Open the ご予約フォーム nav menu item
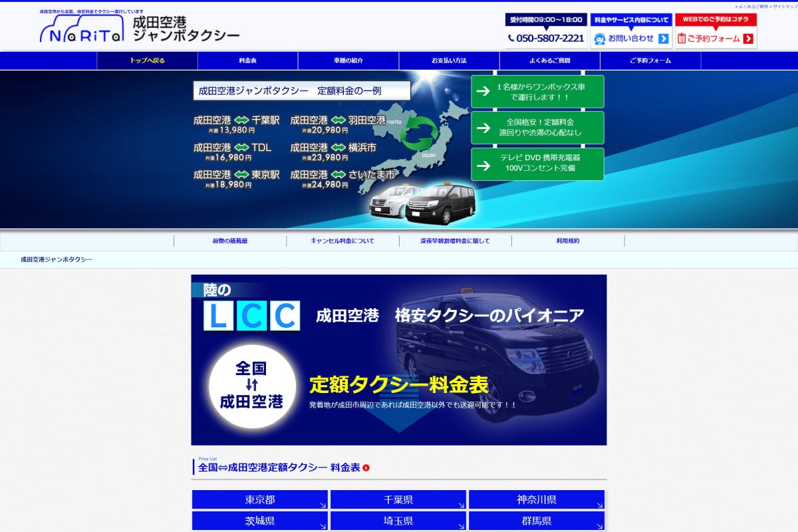 click(650, 61)
